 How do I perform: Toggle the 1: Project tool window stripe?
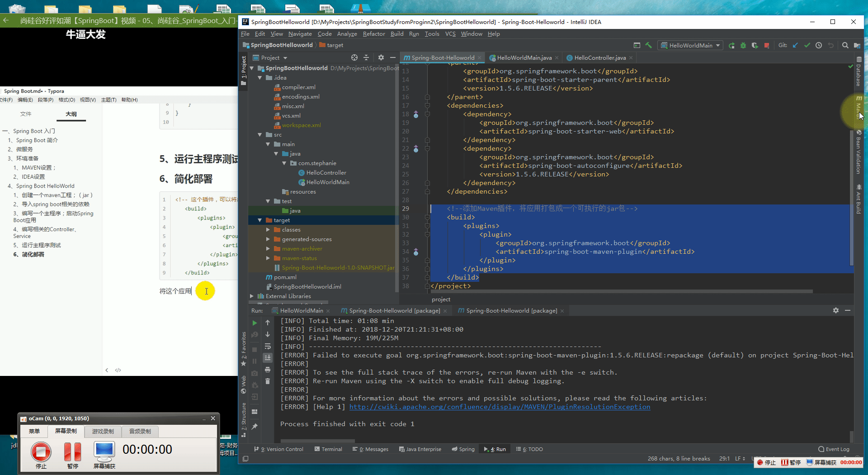[x=244, y=70]
